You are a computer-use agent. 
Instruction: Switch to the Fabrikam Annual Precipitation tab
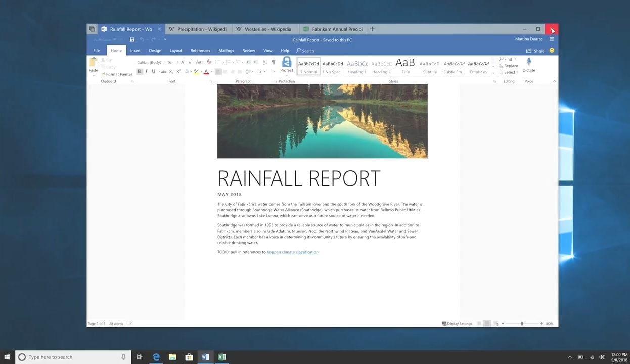pyautogui.click(x=333, y=29)
